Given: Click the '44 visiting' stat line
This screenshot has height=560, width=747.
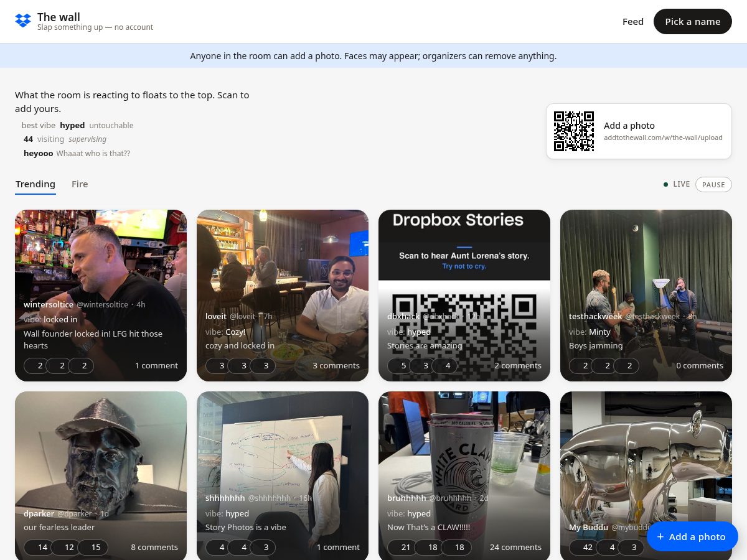Looking at the screenshot, I should tap(65, 139).
